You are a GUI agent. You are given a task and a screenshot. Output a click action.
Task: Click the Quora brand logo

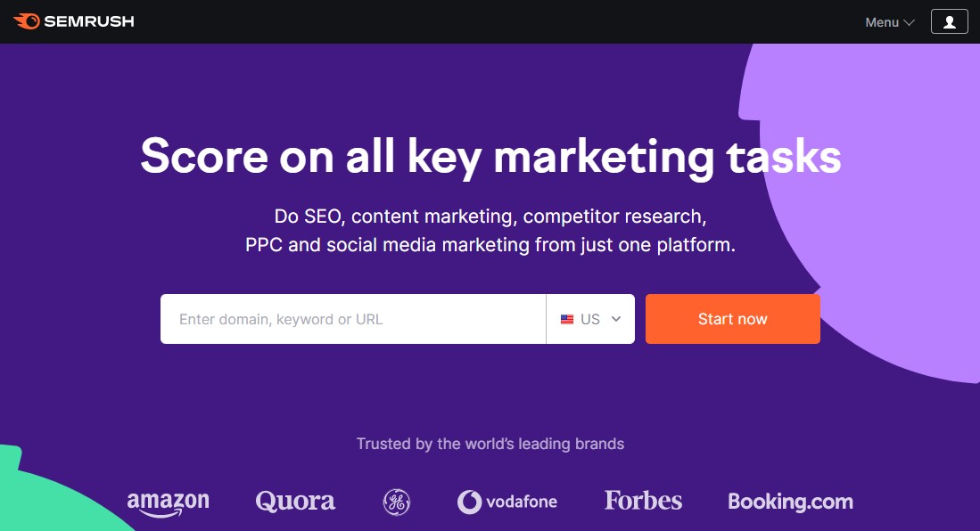(x=295, y=502)
